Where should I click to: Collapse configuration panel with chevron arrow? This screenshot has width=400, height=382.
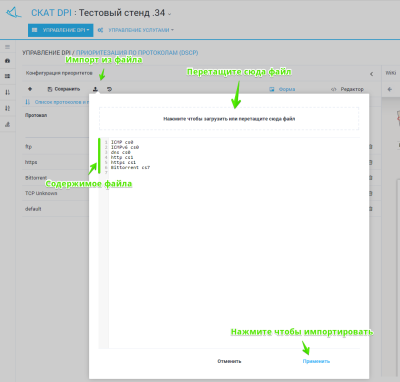(x=372, y=74)
